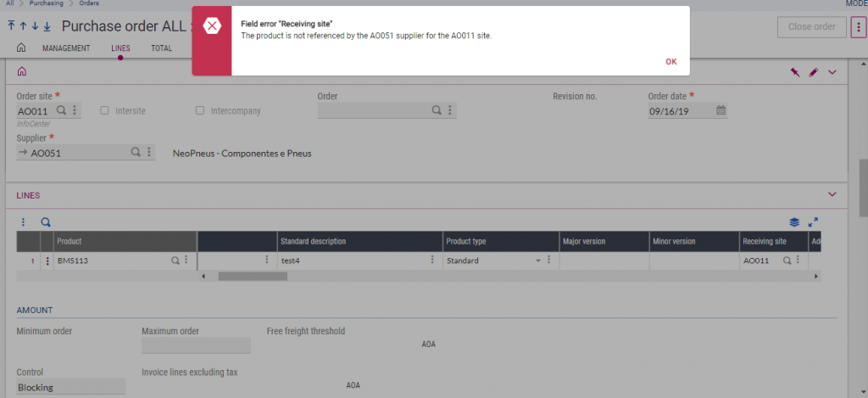Click the pencil edit icon
868x398 pixels.
pyautogui.click(x=813, y=72)
